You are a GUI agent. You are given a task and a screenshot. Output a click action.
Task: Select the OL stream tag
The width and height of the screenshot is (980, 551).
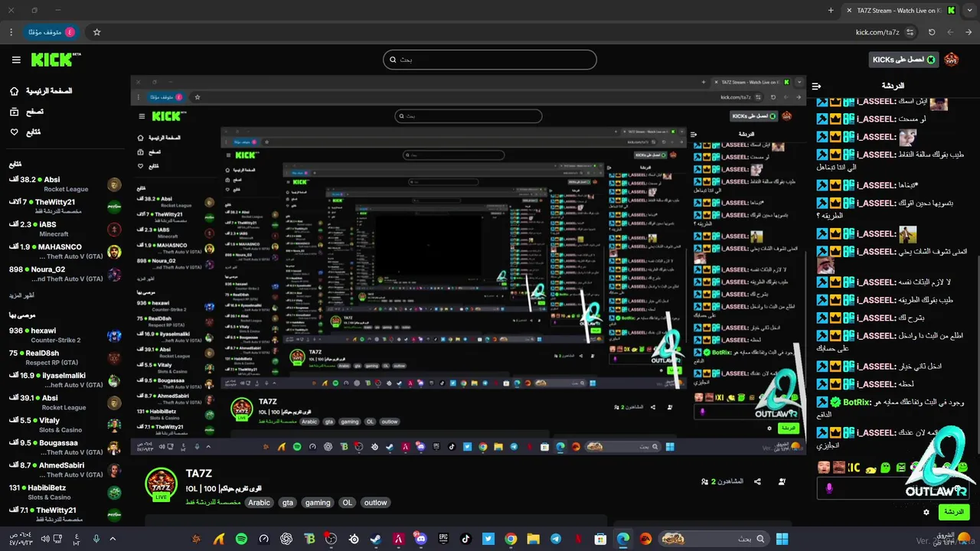point(348,503)
